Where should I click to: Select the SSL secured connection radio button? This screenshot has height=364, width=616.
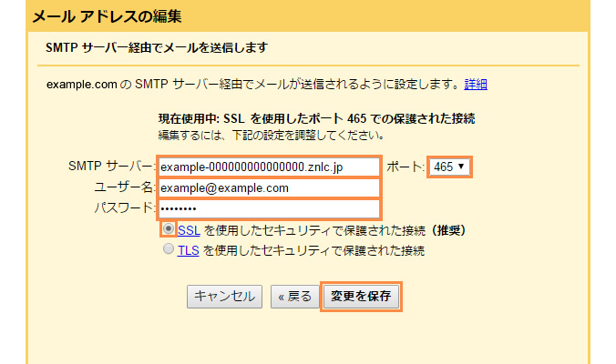tap(169, 228)
